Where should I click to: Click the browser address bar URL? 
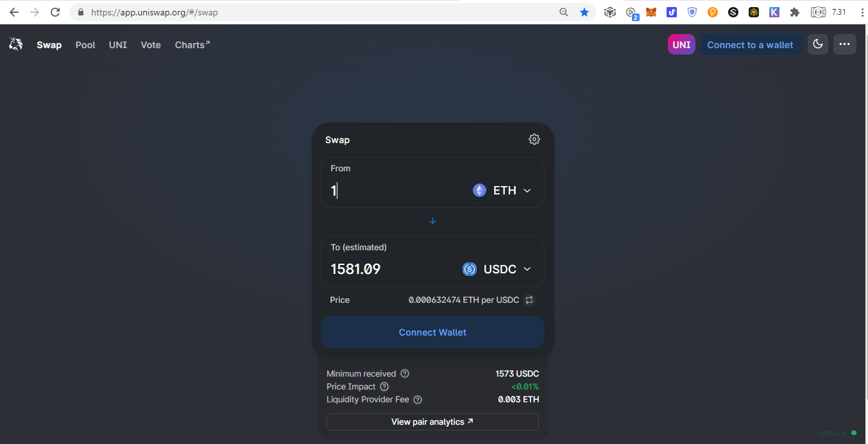155,12
